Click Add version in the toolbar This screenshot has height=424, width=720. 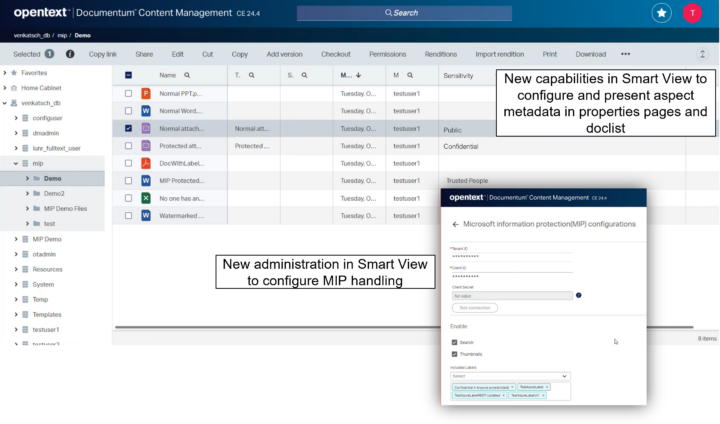(284, 54)
